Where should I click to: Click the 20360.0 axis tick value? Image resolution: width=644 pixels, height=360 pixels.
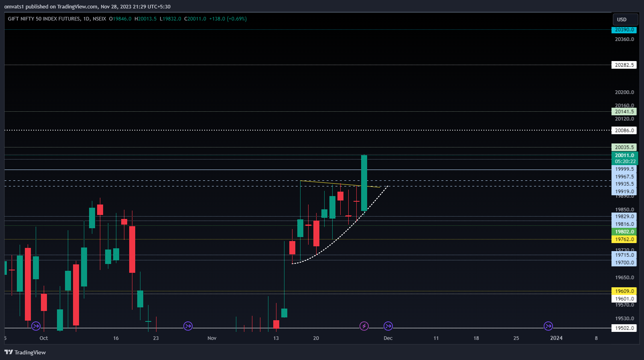[x=624, y=39]
